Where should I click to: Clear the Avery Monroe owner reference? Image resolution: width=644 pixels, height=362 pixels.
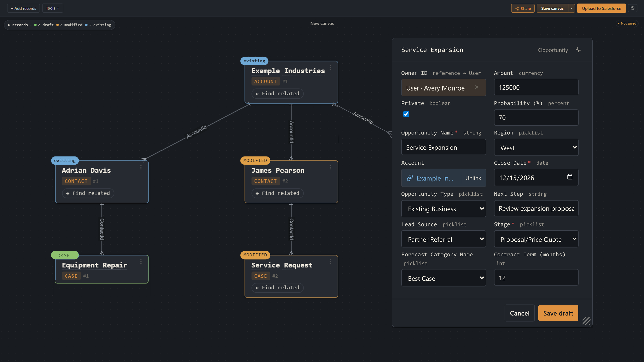[477, 87]
